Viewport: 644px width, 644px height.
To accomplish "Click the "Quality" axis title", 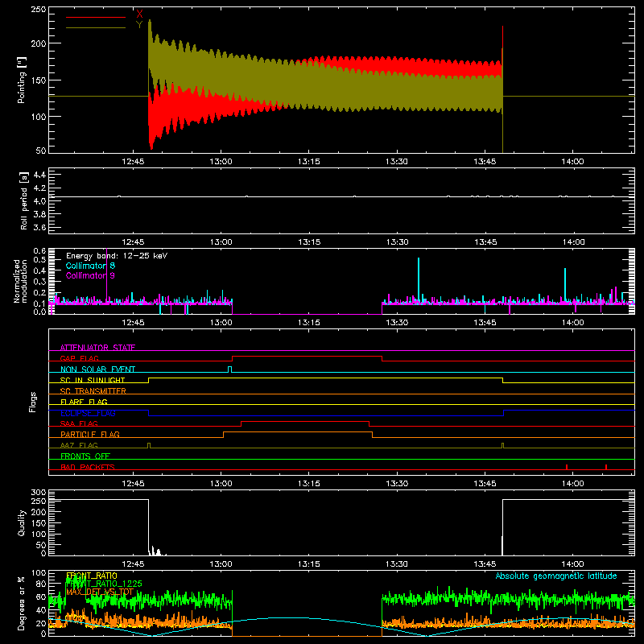I will pos(22,522).
